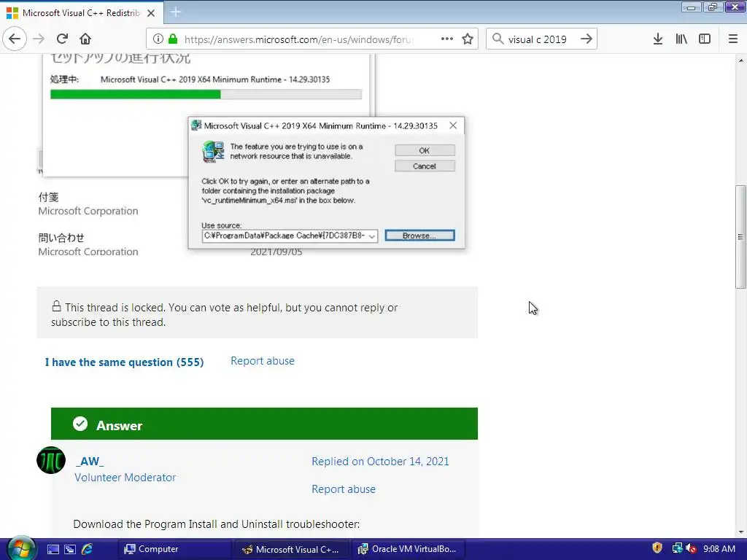Toggle the sidebar view icon

pos(705,39)
